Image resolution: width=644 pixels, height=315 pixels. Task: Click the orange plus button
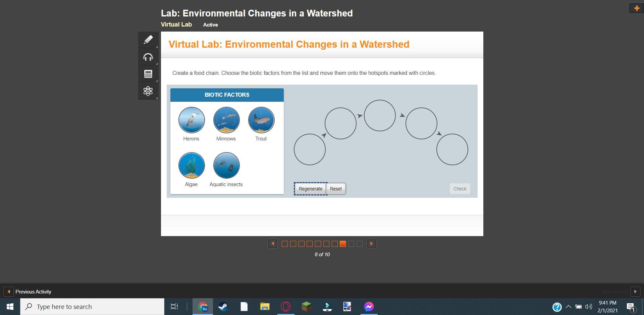(636, 8)
